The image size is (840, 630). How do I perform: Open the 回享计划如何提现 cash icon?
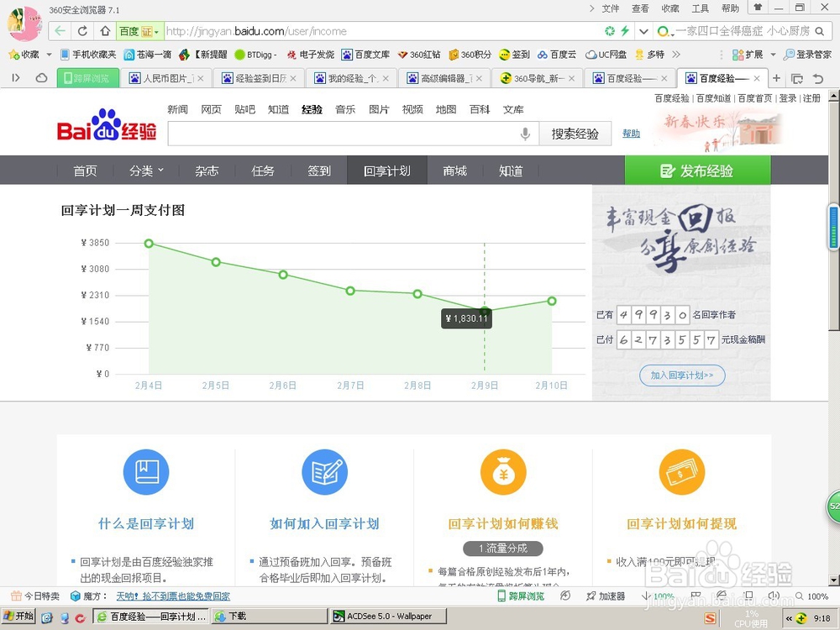pos(682,472)
